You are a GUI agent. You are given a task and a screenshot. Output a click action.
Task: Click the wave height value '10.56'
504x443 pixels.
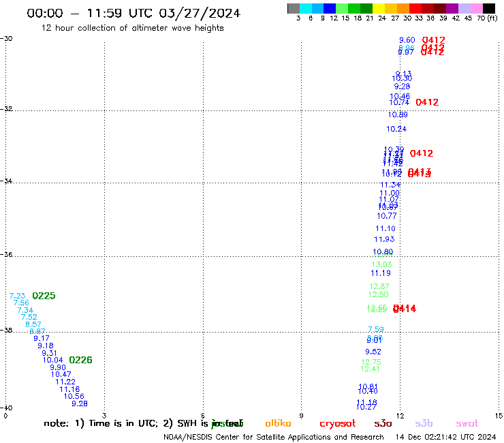pos(74,397)
